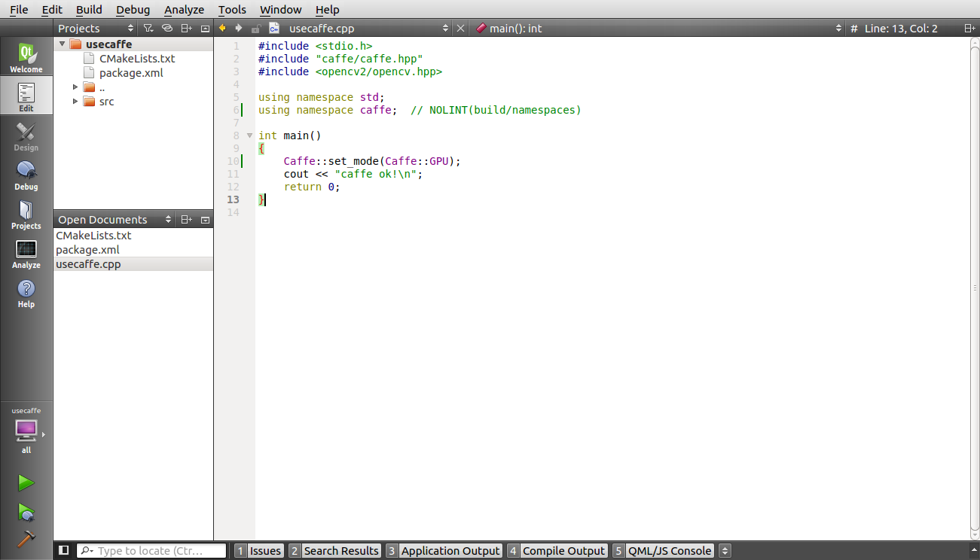This screenshot has width=980, height=560.
Task: Open the Window menu
Action: tap(280, 10)
